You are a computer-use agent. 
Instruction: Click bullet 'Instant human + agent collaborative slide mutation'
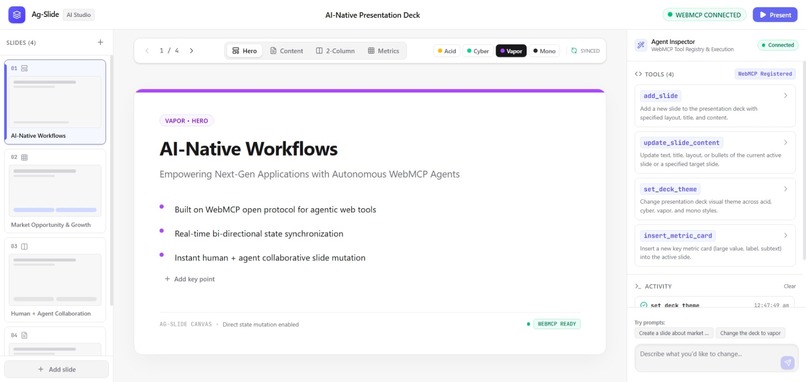270,258
